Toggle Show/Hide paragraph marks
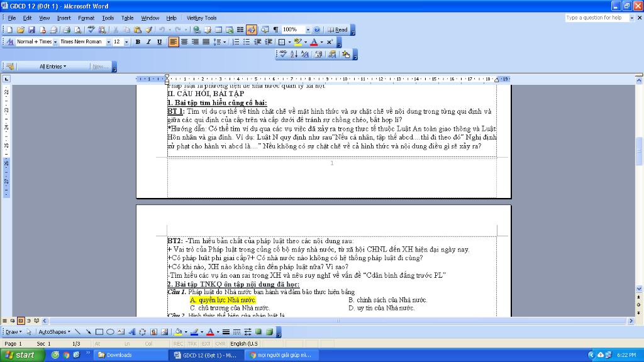644x362 pixels. [x=275, y=30]
